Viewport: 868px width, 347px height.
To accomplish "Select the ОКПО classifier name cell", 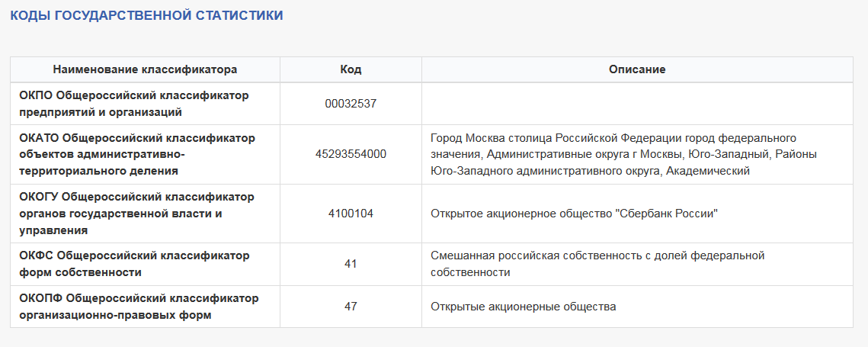I will (x=145, y=104).
